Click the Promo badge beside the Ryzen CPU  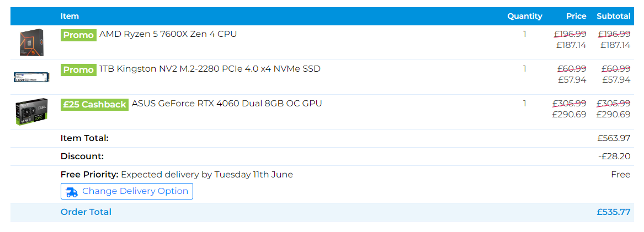tap(78, 35)
